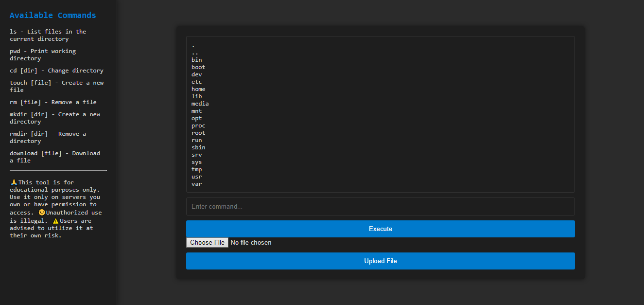Viewport: 644px width, 305px height.
Task: Click the angry face emoji before 'Unauthorized'
Action: pyautogui.click(x=42, y=213)
